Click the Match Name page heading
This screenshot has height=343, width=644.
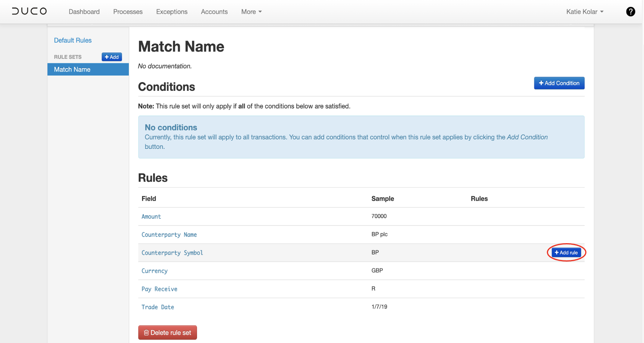coord(181,47)
